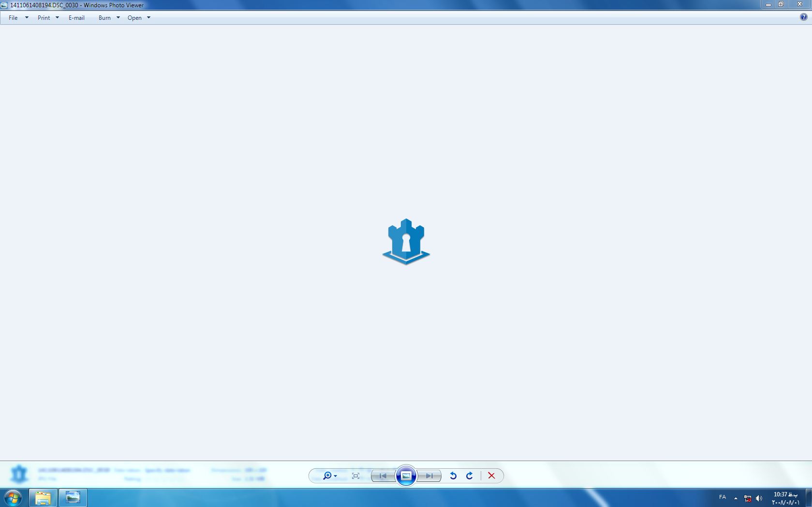Click the actual size fit button
The width and height of the screenshot is (812, 507).
(x=355, y=476)
